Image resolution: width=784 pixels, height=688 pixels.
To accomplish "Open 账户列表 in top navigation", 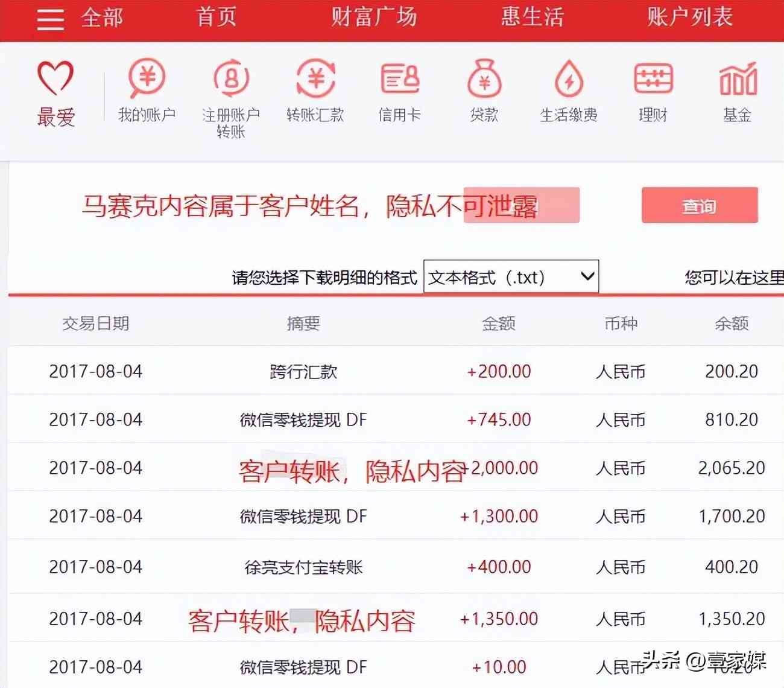I will tap(690, 17).
